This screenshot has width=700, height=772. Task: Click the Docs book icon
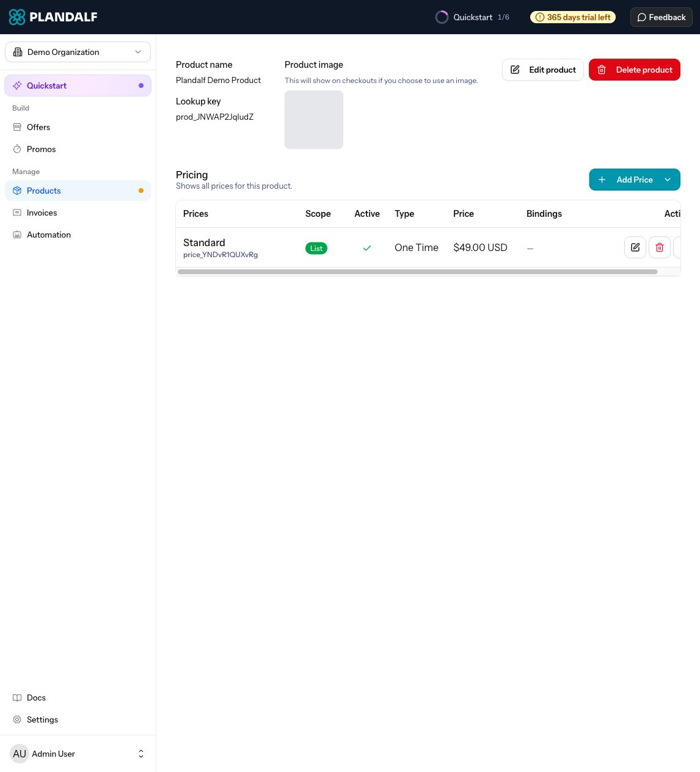(17, 697)
